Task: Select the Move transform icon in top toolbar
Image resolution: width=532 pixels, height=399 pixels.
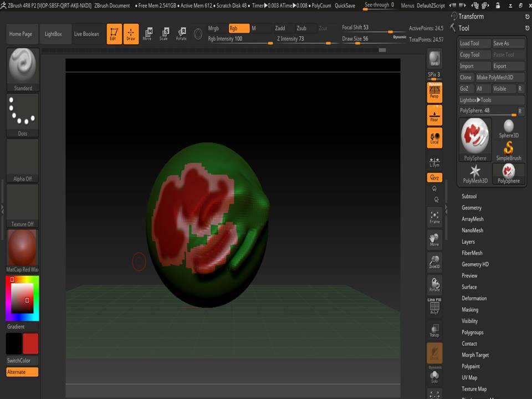Action: (147, 34)
